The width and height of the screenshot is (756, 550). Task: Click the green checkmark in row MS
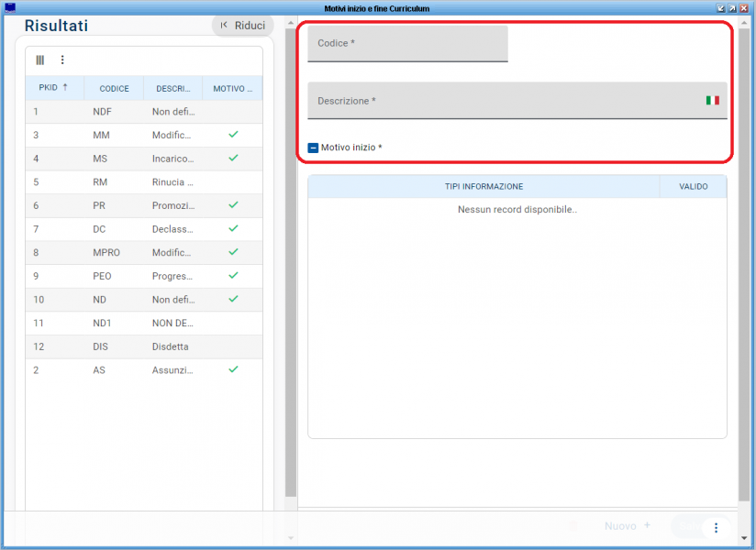tap(233, 158)
